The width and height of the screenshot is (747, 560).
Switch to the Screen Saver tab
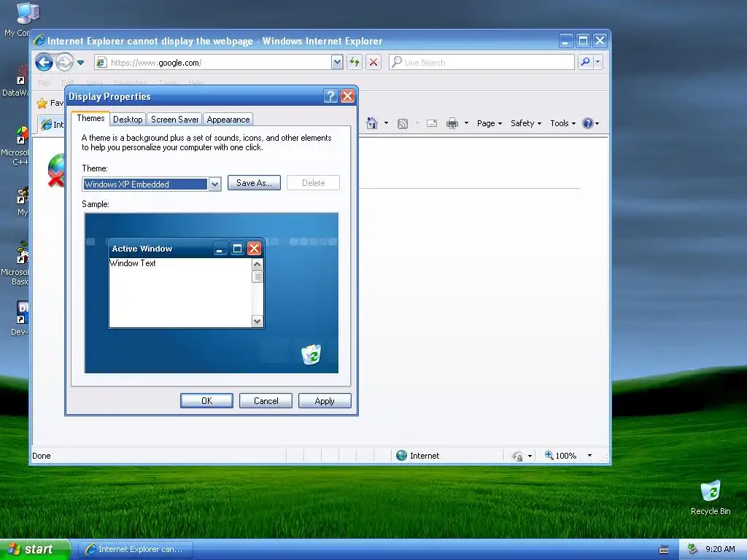[174, 120]
